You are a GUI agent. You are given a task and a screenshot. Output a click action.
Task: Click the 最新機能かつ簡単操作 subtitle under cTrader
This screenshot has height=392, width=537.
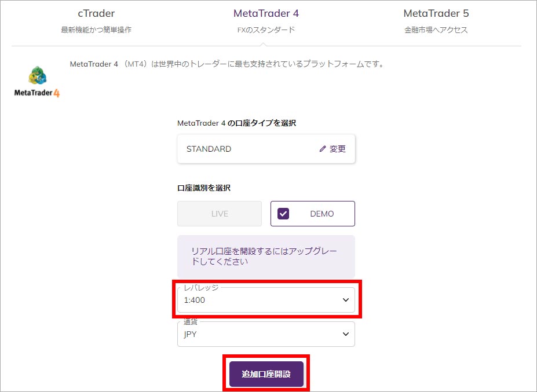point(96,30)
